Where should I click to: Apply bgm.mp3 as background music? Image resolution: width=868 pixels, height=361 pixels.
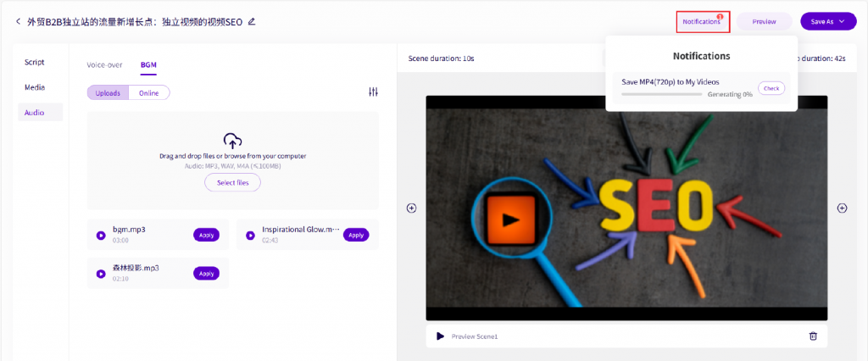pos(207,235)
